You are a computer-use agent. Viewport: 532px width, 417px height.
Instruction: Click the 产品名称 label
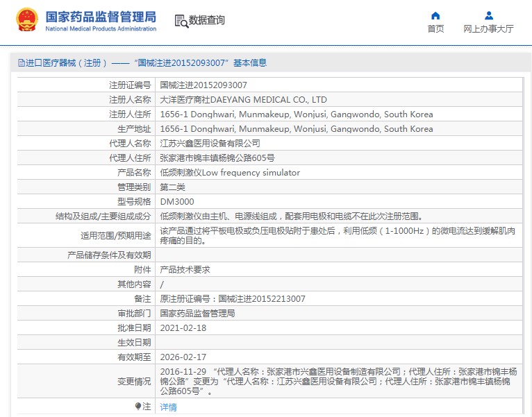tap(134, 173)
